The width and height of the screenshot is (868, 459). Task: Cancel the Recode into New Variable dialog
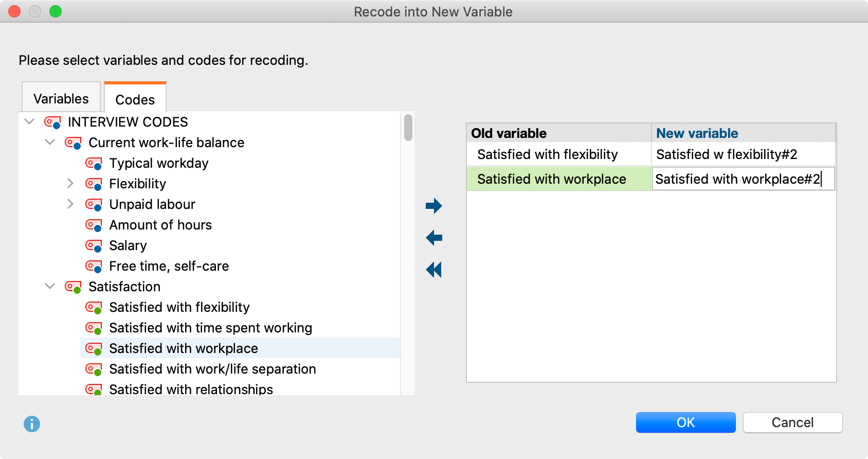pos(792,422)
